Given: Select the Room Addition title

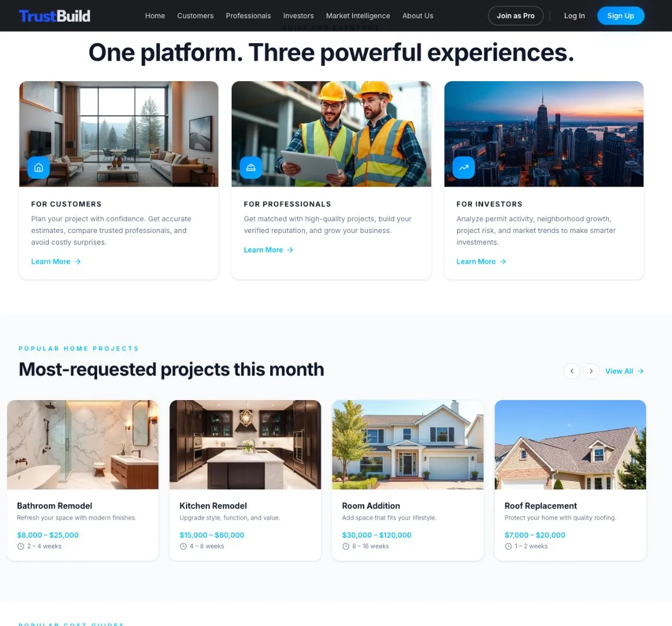Looking at the screenshot, I should [x=371, y=505].
